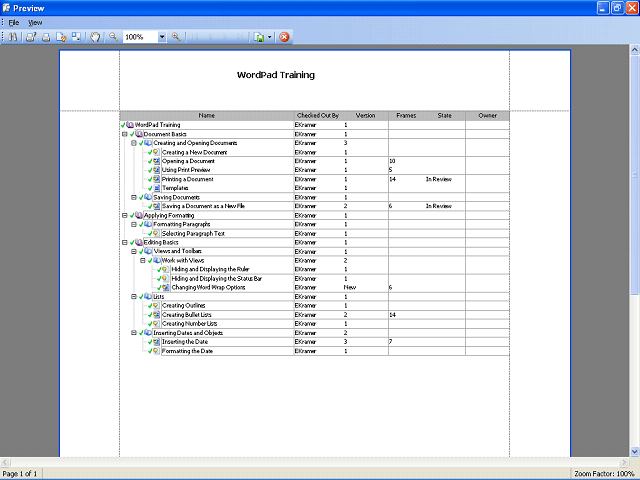Click the WordPad Training page title
Screen dimensions: 640x480
[276, 75]
